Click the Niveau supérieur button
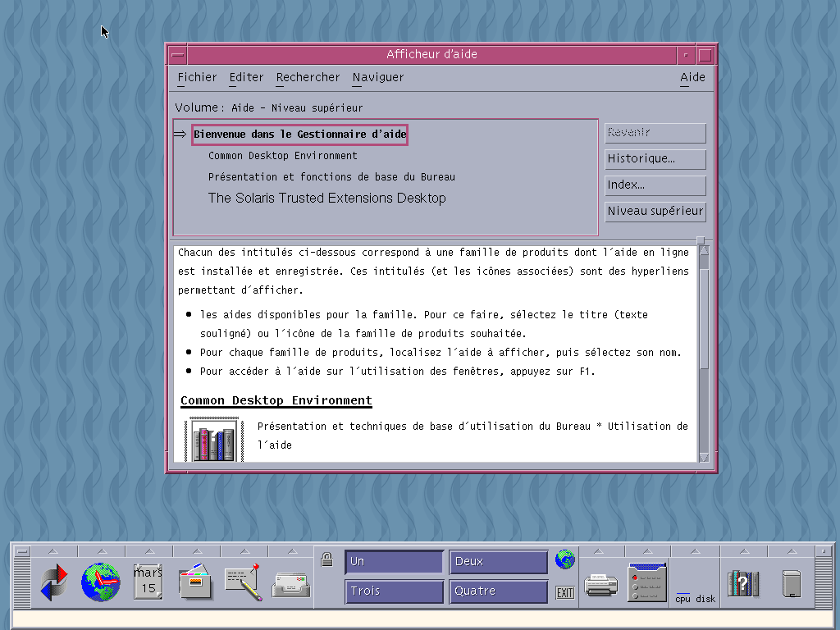Screen dimensions: 840x630 (x=655, y=212)
